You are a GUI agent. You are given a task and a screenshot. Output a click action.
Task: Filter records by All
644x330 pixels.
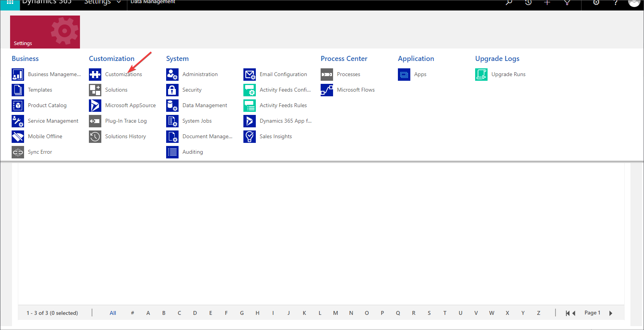113,313
